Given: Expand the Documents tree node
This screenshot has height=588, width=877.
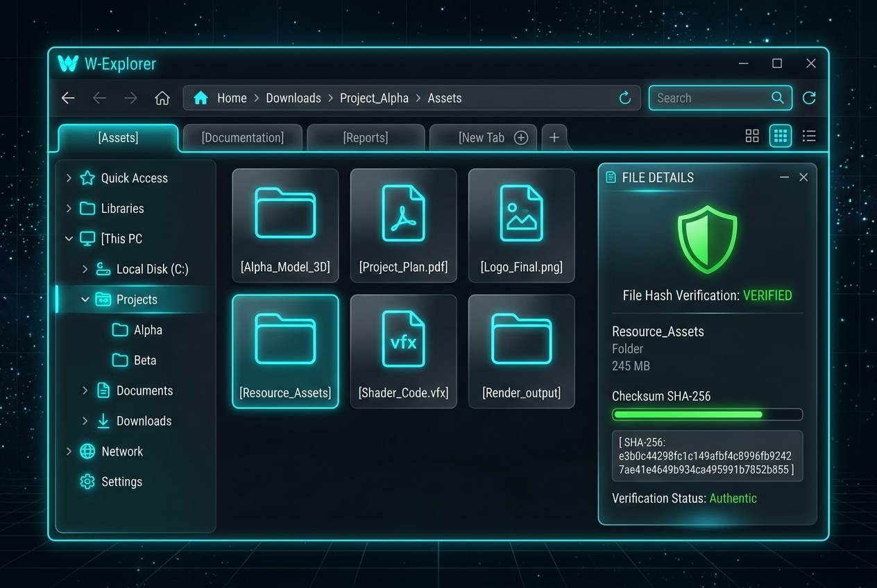Looking at the screenshot, I should tap(85, 390).
